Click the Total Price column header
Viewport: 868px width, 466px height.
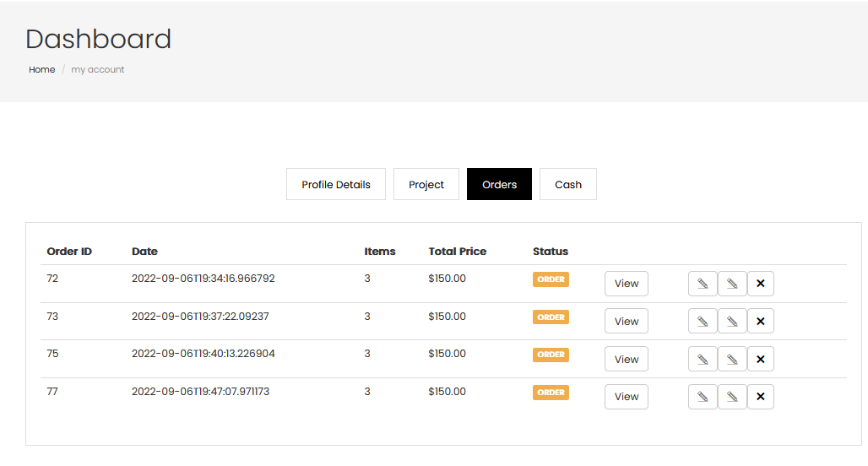click(458, 252)
